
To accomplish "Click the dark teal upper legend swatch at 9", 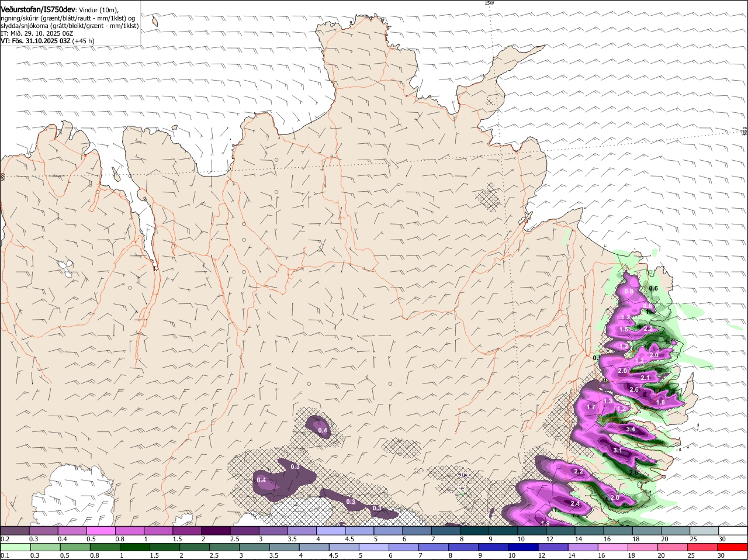I will pos(503,531).
